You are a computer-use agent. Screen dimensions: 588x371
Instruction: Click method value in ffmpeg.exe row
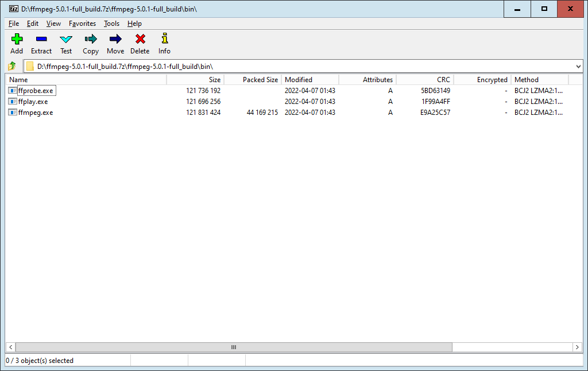pos(539,112)
